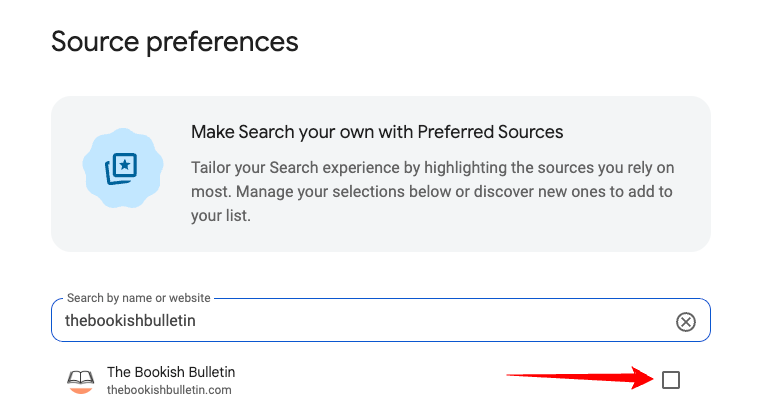
Task: Click the red arrow pointing at checkbox
Action: [580, 378]
